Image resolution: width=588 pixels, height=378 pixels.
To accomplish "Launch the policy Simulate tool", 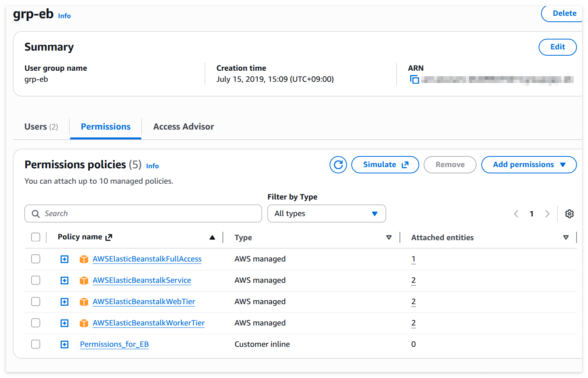I will pos(385,165).
